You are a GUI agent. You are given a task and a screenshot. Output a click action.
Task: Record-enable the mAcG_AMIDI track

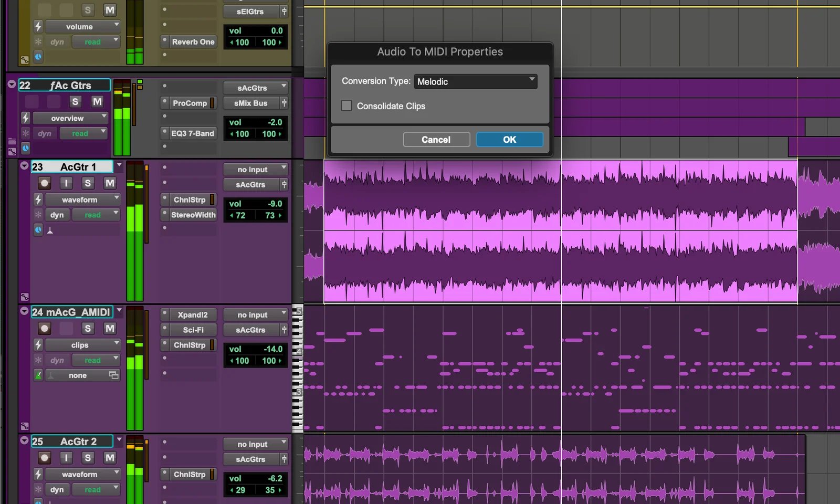[45, 329]
